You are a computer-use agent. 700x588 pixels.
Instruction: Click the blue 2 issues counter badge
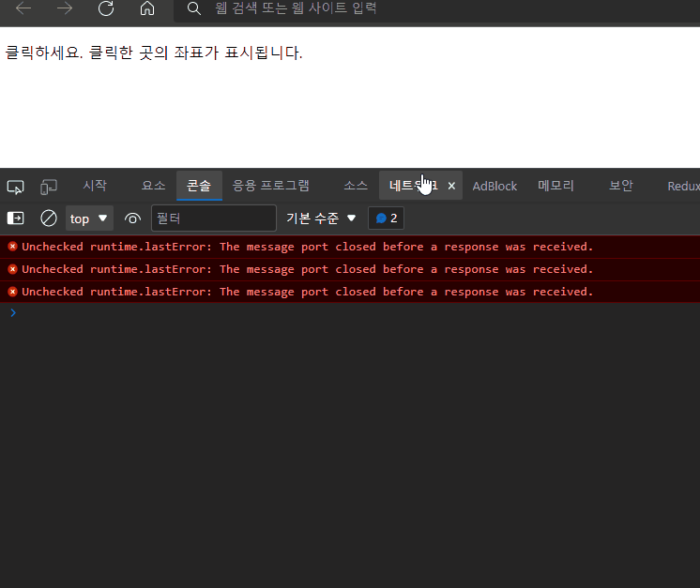point(386,219)
